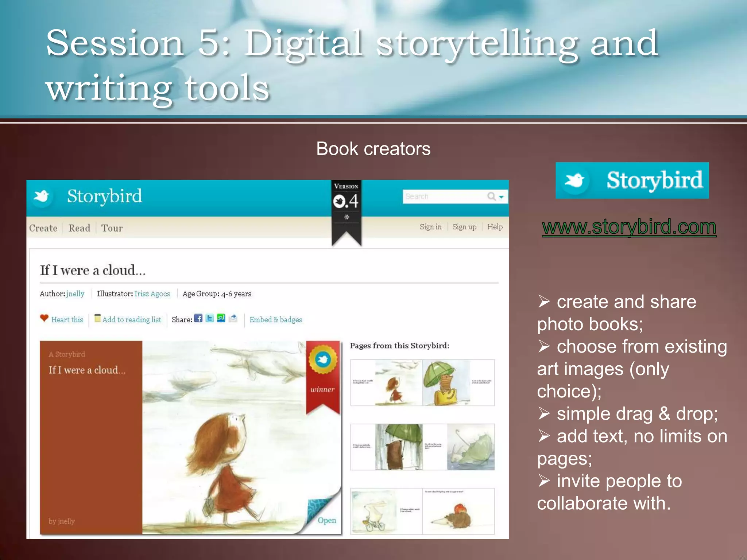Click the Facebook share icon
Screen dimensions: 747x560
[198, 318]
